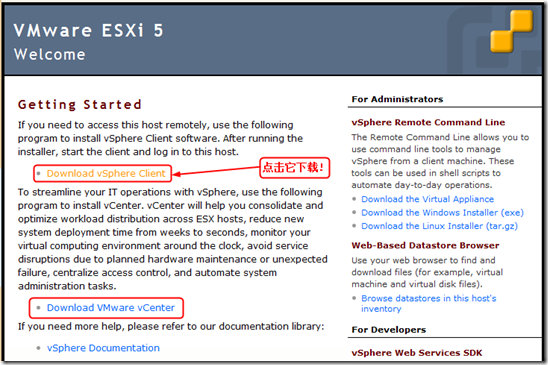Click paragraph 'The Remote Command Line allows'
Image resolution: width=548 pixels, height=365 pixels.
[x=440, y=161]
